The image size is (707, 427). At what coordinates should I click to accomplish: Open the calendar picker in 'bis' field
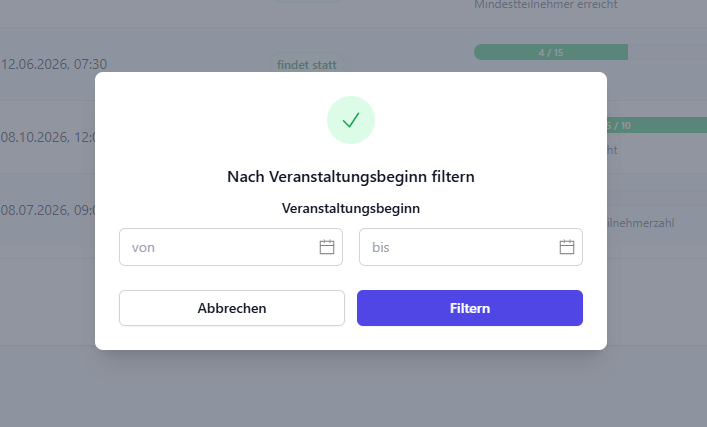pos(566,247)
